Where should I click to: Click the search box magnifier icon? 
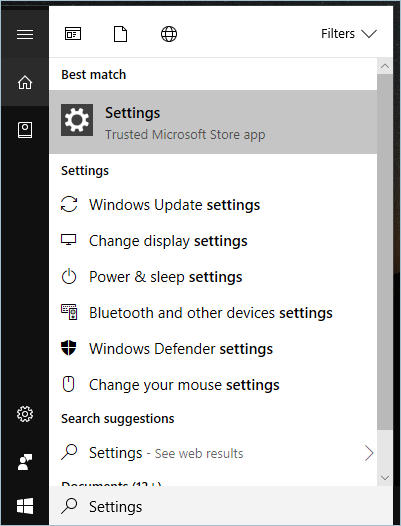pos(69,506)
